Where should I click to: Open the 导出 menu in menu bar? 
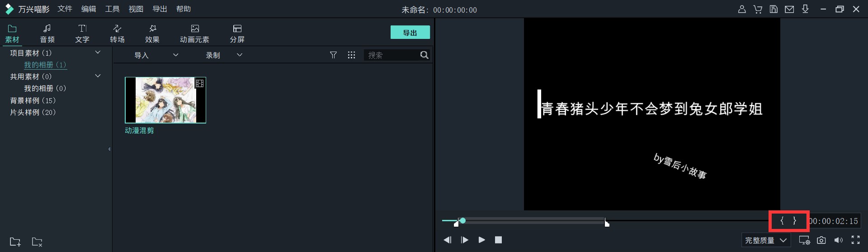160,9
